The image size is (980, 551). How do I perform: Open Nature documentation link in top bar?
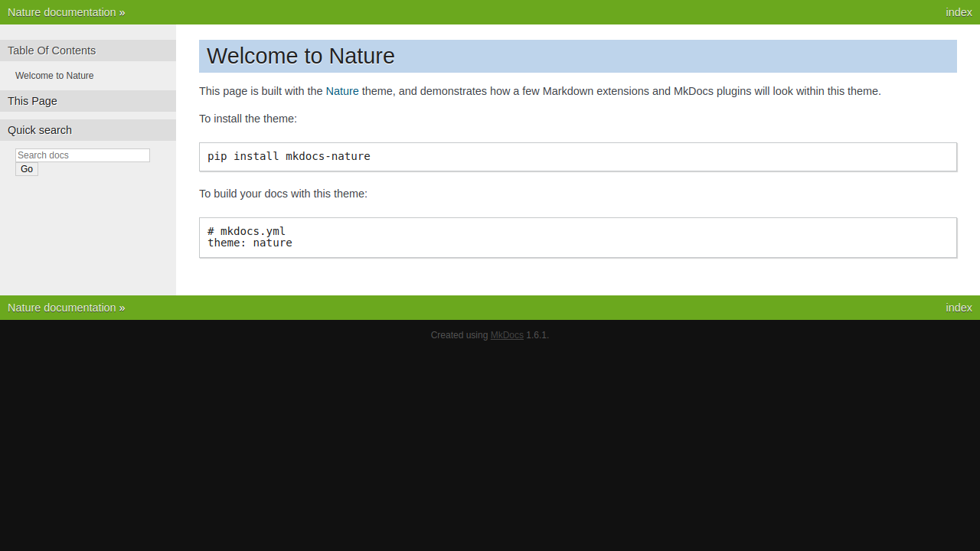pyautogui.click(x=62, y=12)
